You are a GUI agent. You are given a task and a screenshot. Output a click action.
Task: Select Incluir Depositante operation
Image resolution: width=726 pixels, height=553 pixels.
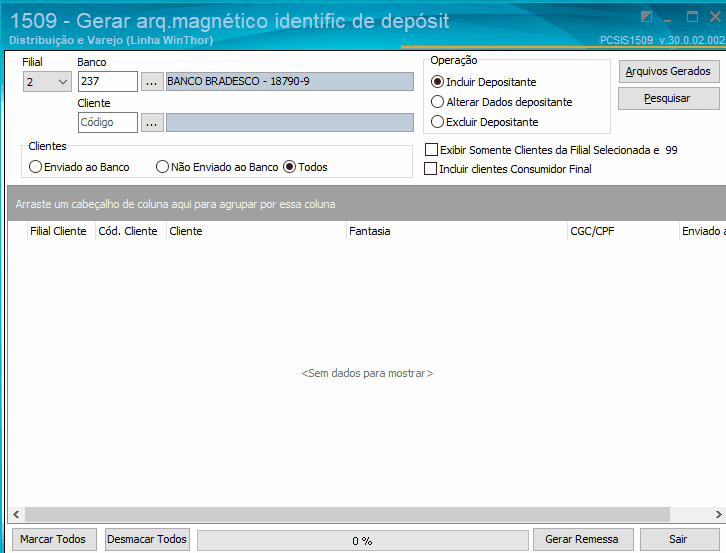[x=484, y=82]
